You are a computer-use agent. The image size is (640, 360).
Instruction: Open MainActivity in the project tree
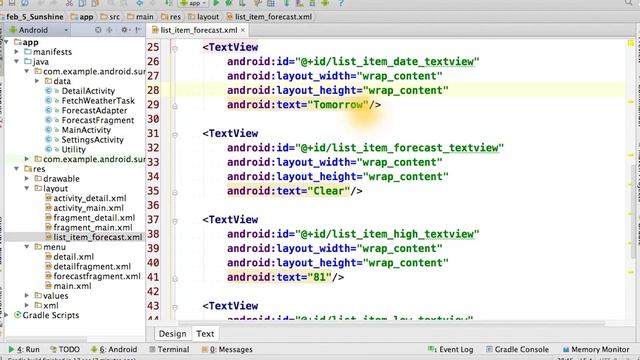[86, 130]
